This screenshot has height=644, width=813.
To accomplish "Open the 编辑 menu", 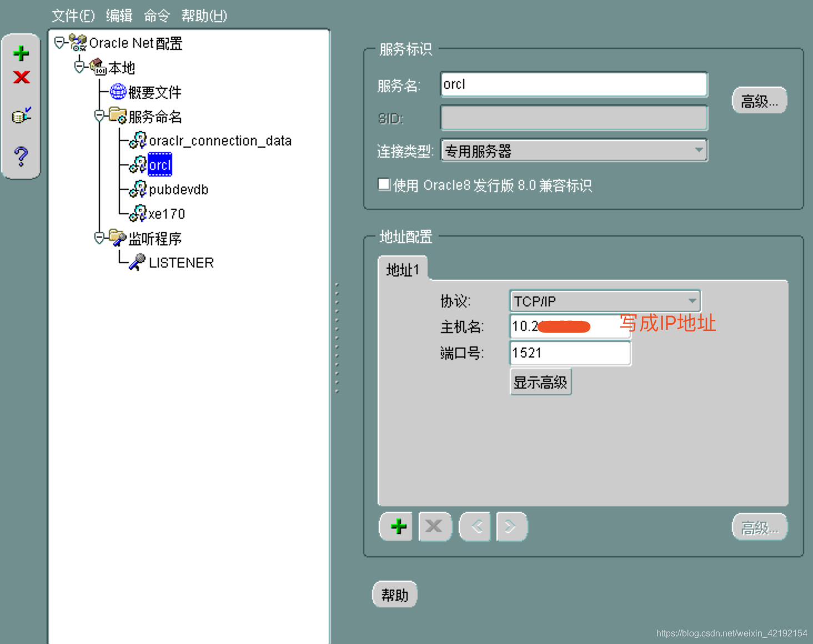I will click(x=119, y=16).
